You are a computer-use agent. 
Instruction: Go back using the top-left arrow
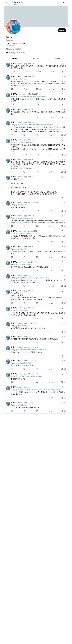click(x=7, y=3)
